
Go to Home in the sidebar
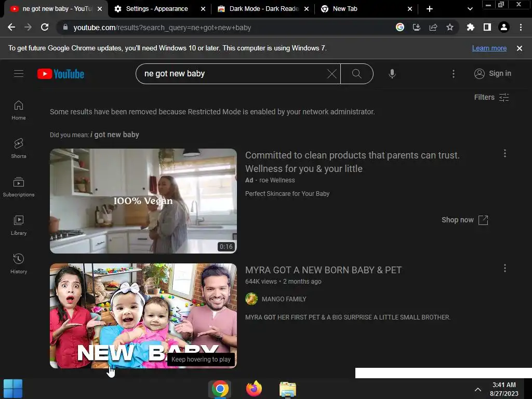(x=19, y=110)
